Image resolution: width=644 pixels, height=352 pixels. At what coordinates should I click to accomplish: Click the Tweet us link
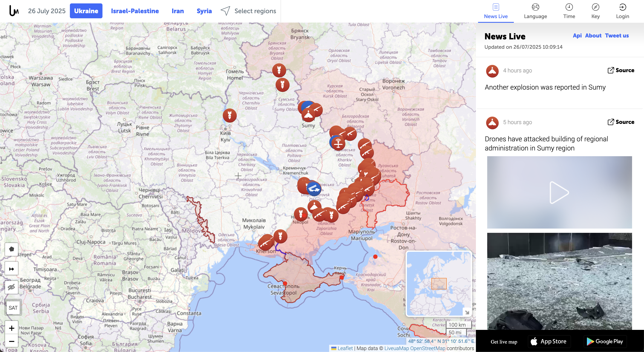coord(617,36)
